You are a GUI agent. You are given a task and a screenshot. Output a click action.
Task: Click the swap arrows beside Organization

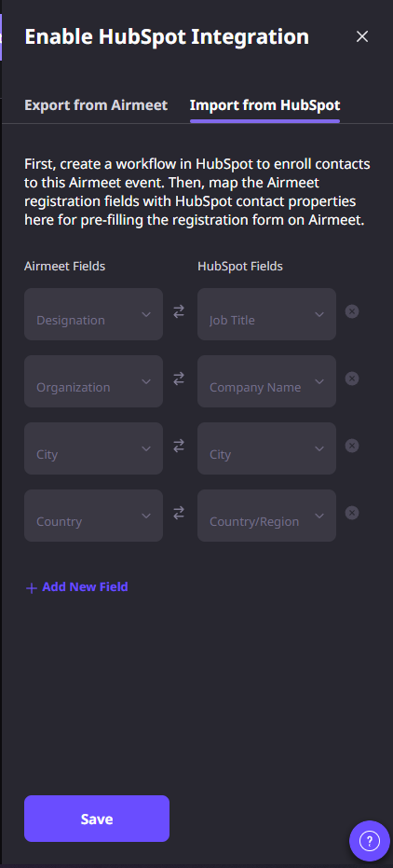point(179,379)
